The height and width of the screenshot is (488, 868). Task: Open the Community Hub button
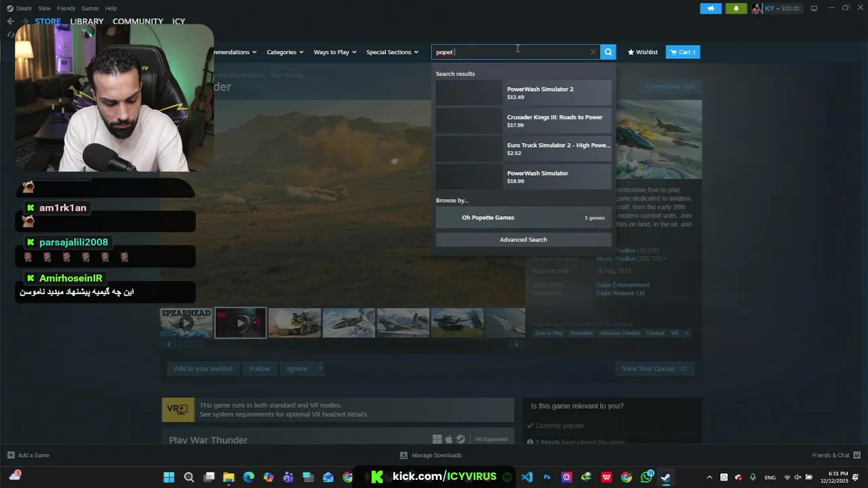pyautogui.click(x=670, y=86)
